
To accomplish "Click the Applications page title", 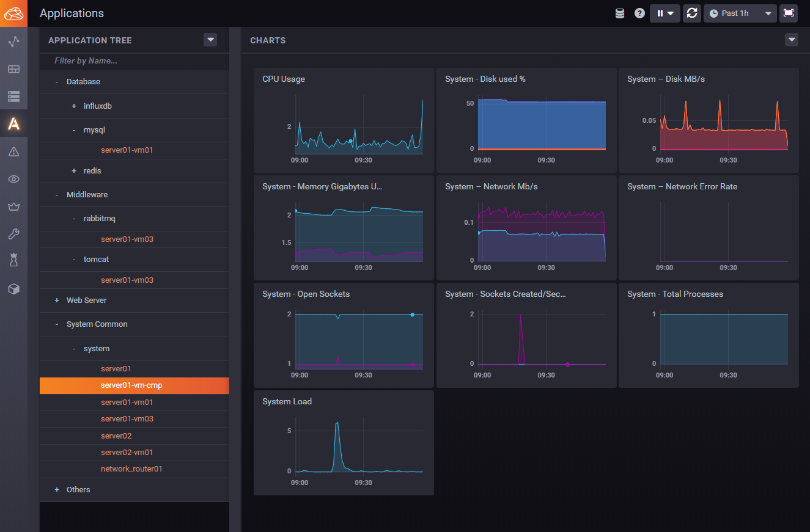I will [x=72, y=13].
